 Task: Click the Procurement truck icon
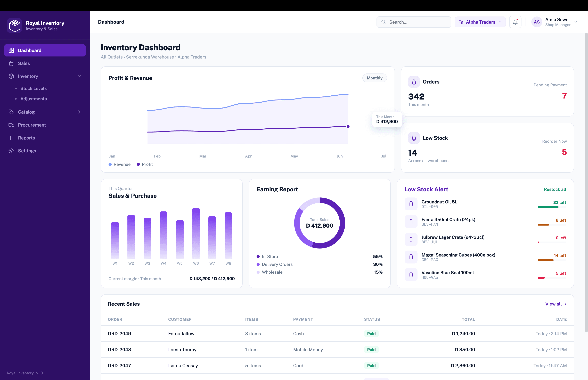pos(11,125)
